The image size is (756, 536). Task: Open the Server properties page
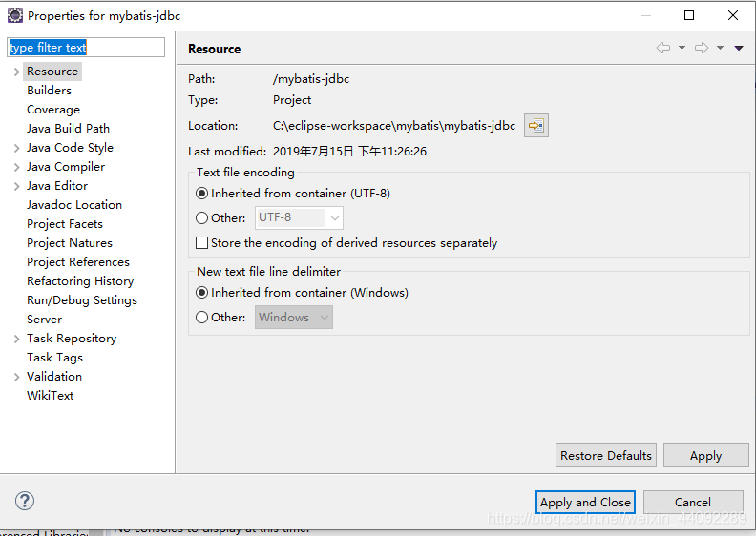pyautogui.click(x=44, y=320)
